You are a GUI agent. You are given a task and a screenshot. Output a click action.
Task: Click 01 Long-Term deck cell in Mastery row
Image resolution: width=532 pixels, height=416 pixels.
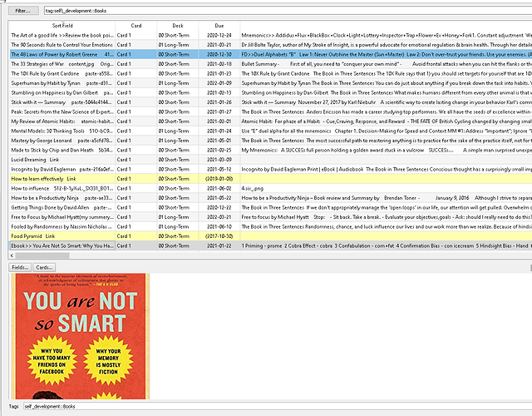(x=178, y=141)
